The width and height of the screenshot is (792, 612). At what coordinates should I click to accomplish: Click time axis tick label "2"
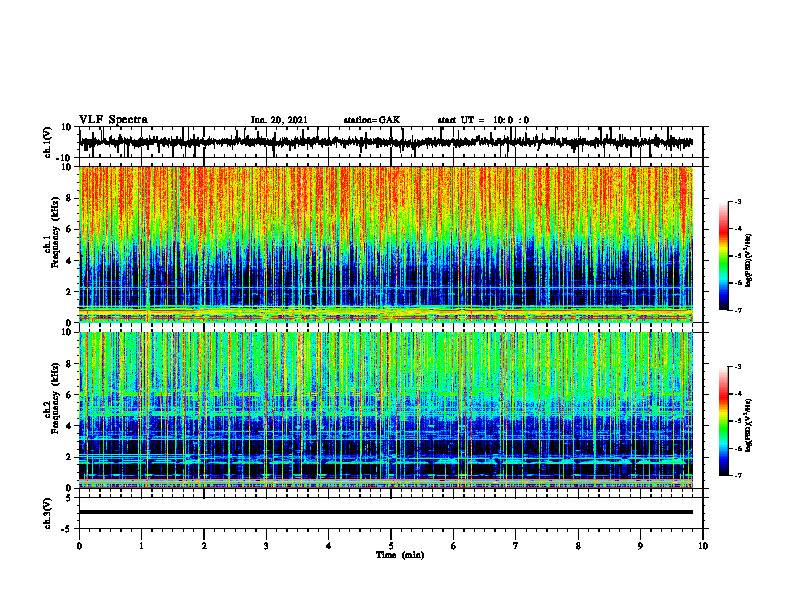point(204,546)
